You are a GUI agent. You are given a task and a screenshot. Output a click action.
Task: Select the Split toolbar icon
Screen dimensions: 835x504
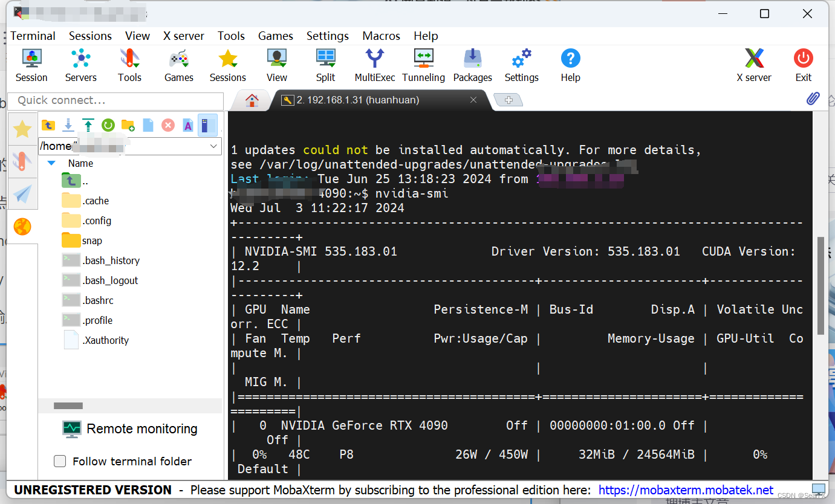(x=325, y=65)
